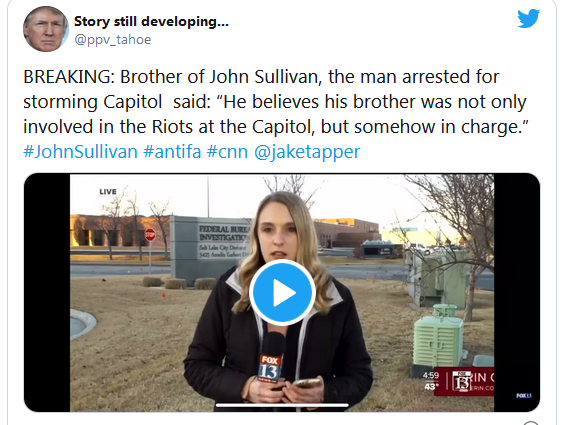Click the LIVE label in the video
582x425 pixels.
(108, 192)
